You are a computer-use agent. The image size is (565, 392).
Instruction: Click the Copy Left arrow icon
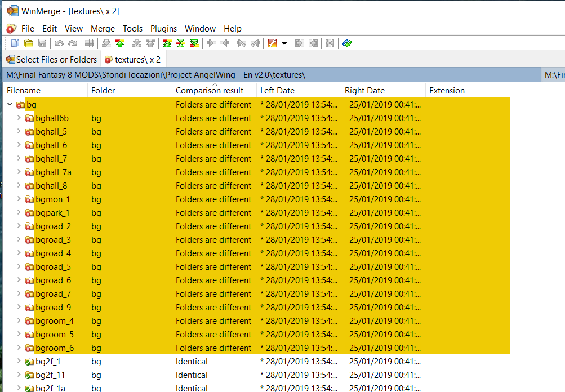pos(225,43)
